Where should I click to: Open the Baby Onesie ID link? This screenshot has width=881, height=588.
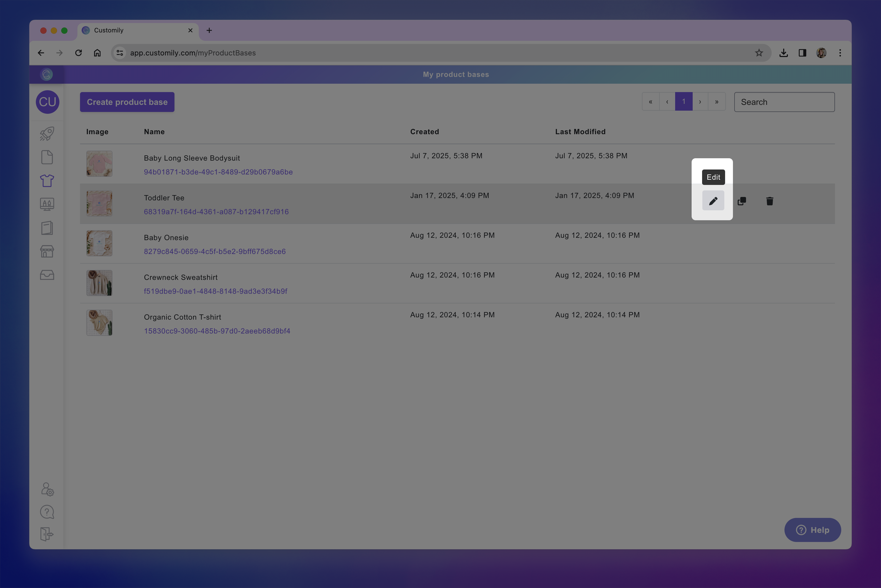214,251
